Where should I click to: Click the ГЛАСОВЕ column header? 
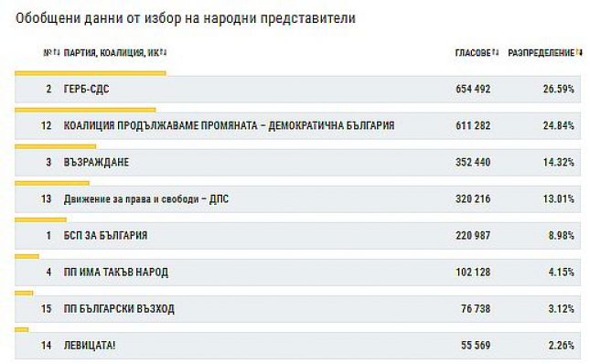point(473,53)
